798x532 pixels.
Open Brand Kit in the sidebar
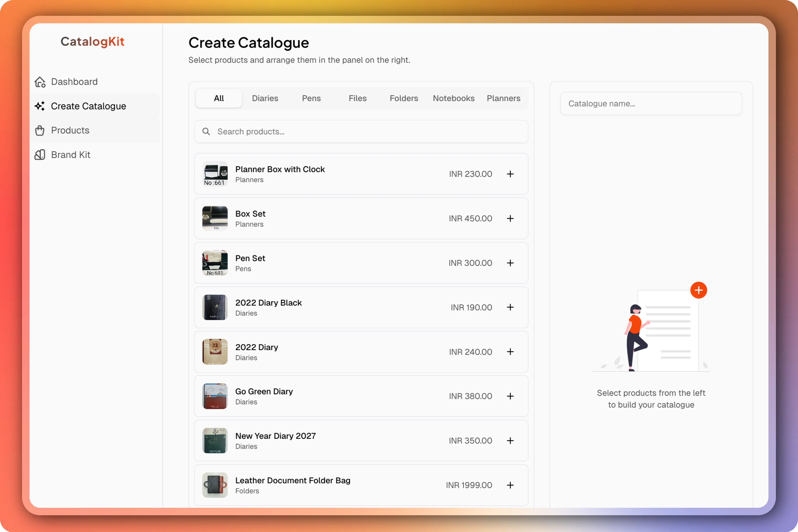tap(95, 155)
